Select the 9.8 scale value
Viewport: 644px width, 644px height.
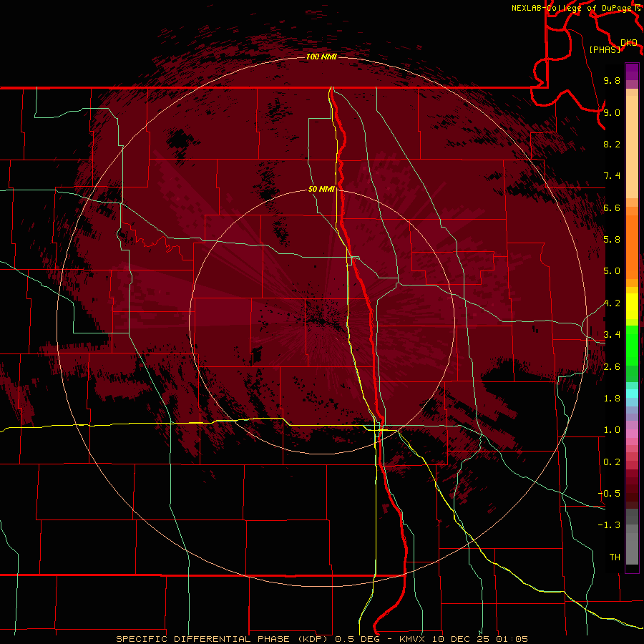[612, 80]
